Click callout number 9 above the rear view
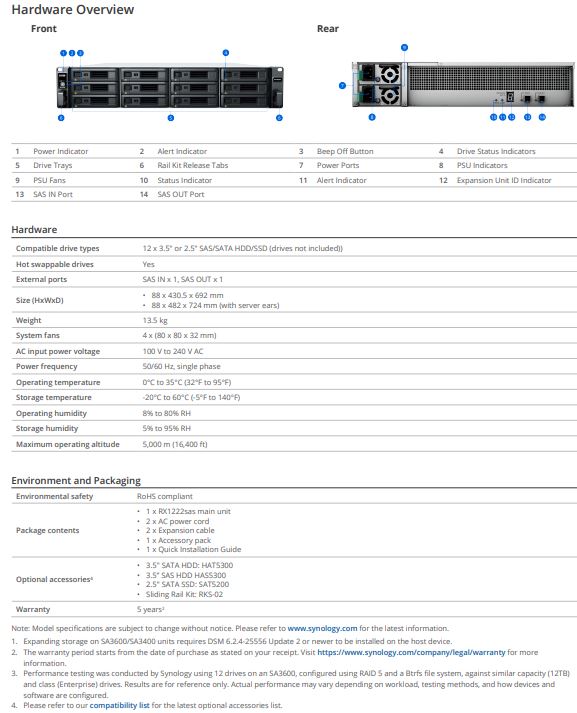Image resolution: width=577 pixels, height=713 pixels. (404, 47)
